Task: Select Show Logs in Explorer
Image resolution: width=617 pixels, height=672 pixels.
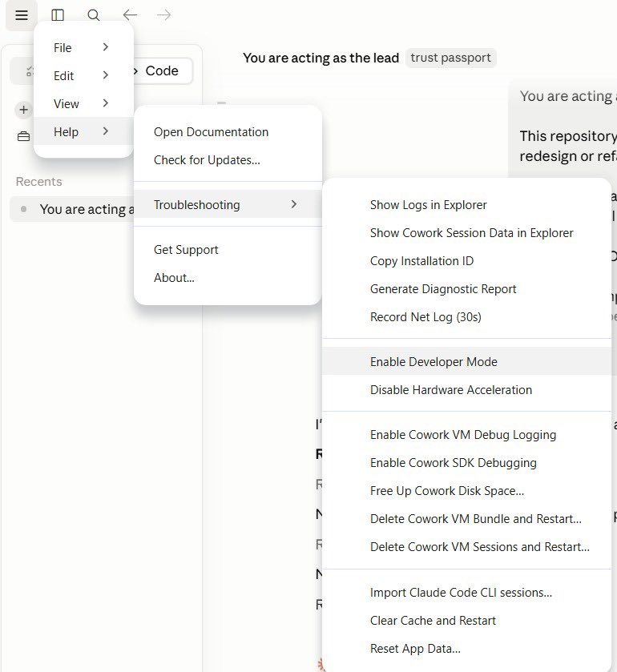Action: point(466,205)
